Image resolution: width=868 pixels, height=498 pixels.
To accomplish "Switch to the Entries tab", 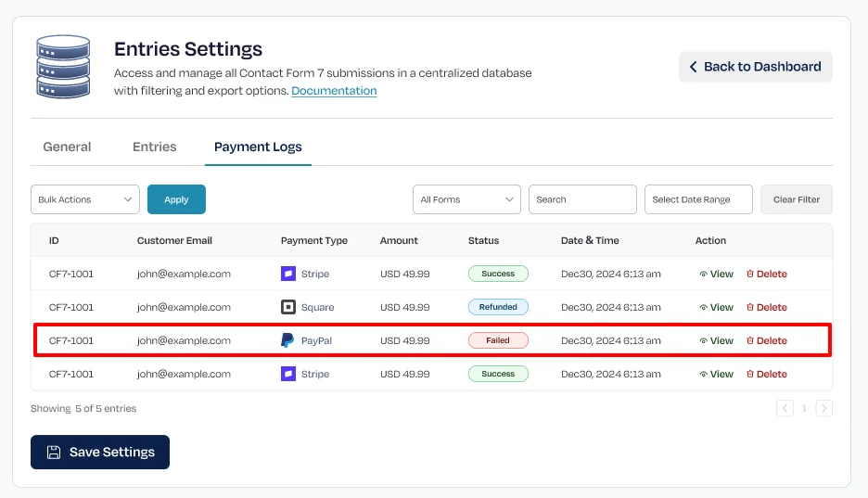I will pyautogui.click(x=155, y=147).
